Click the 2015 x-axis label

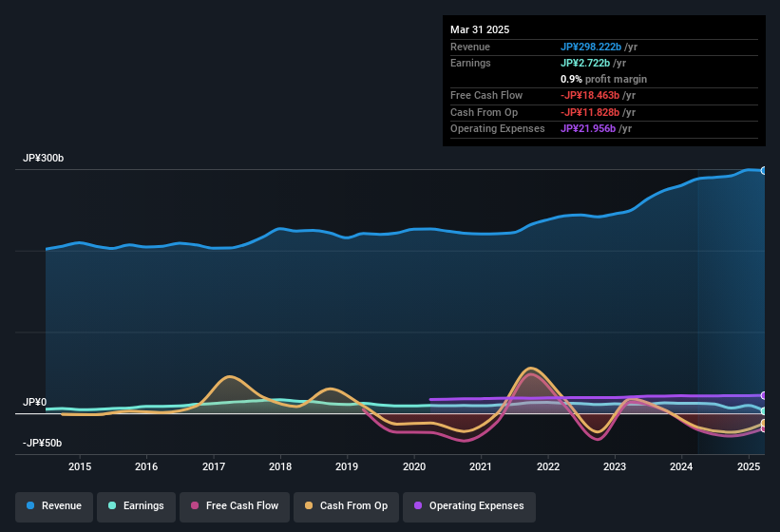click(x=80, y=466)
